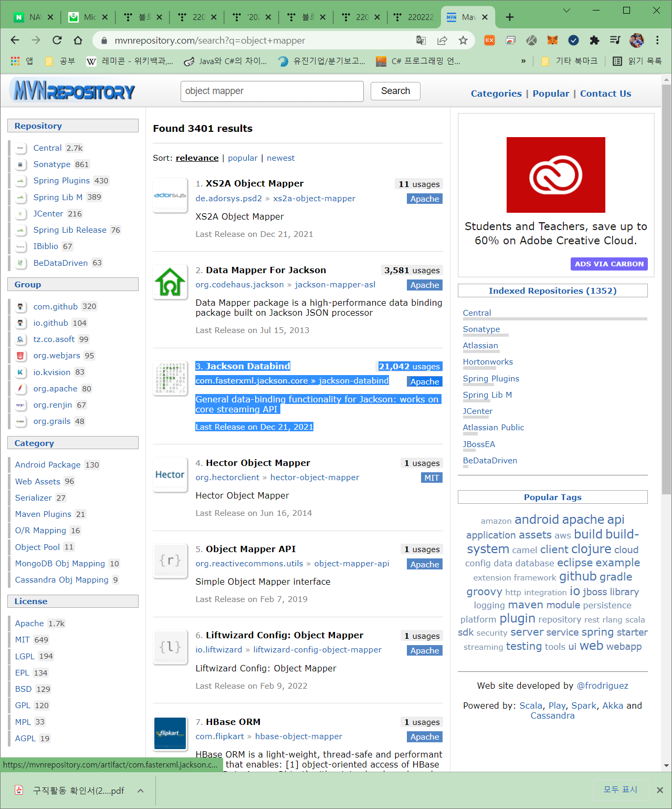Open Chrome three-dot menu
The width and height of the screenshot is (672, 809).
tap(657, 40)
